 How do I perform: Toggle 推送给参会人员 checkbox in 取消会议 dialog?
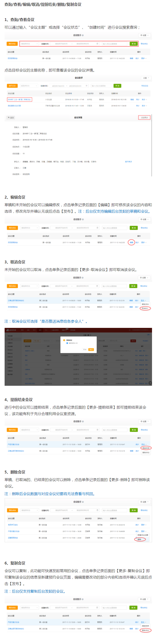tap(67, 343)
